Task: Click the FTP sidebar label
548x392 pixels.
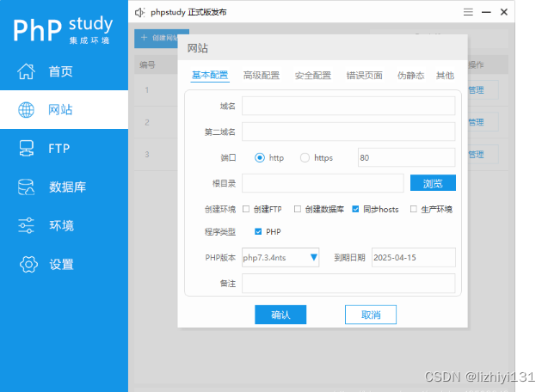Action: (59, 149)
